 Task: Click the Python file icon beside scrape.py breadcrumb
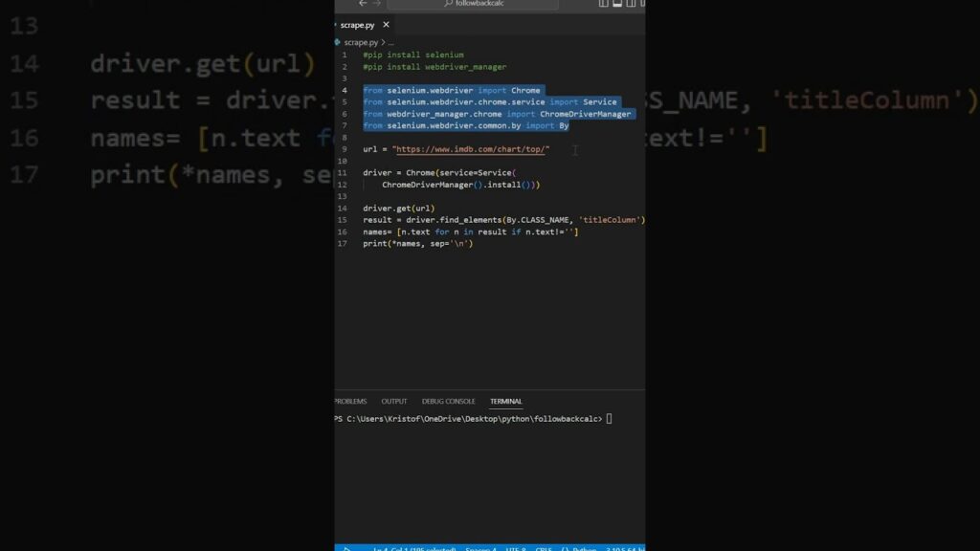point(336,41)
